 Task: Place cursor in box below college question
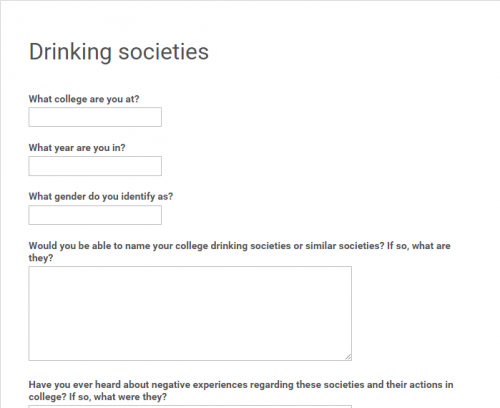coord(95,117)
